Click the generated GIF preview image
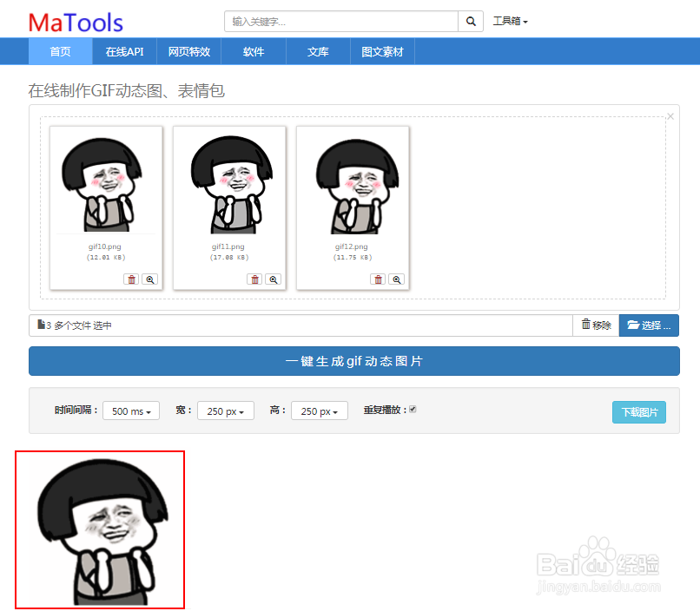The height and width of the screenshot is (611, 700). (x=100, y=529)
